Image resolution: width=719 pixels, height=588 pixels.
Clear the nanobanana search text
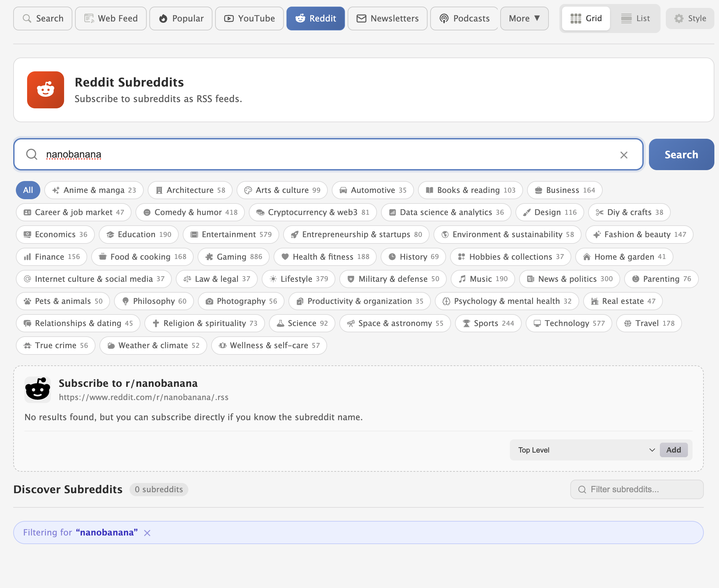tap(624, 155)
